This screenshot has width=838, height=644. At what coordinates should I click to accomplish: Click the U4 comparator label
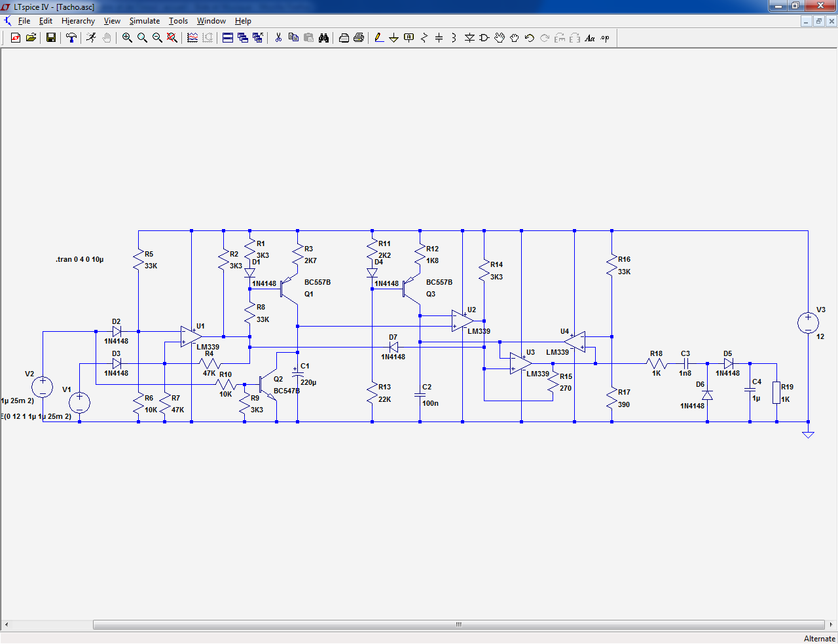tap(565, 331)
